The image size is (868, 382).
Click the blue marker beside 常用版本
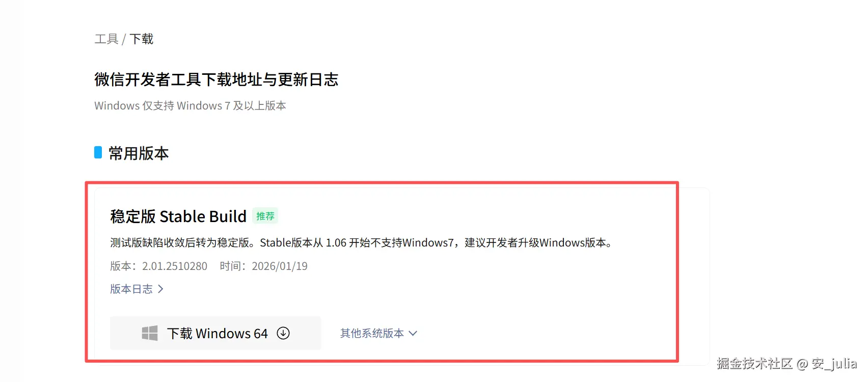pos(98,152)
